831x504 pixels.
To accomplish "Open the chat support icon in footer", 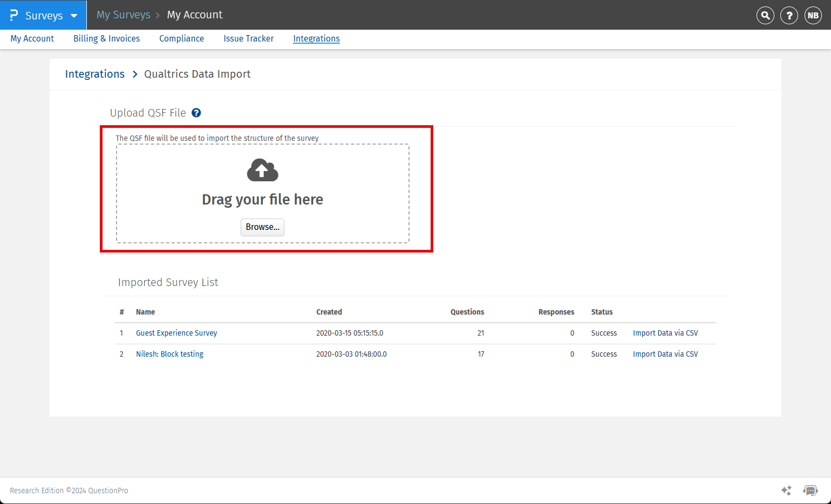I will tap(810, 491).
